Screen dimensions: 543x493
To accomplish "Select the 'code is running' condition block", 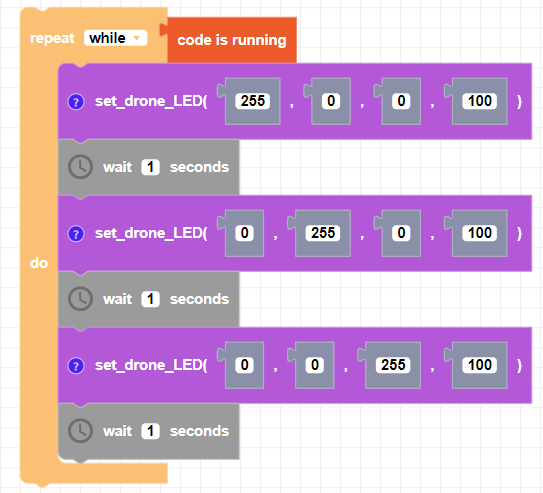I will pos(232,40).
